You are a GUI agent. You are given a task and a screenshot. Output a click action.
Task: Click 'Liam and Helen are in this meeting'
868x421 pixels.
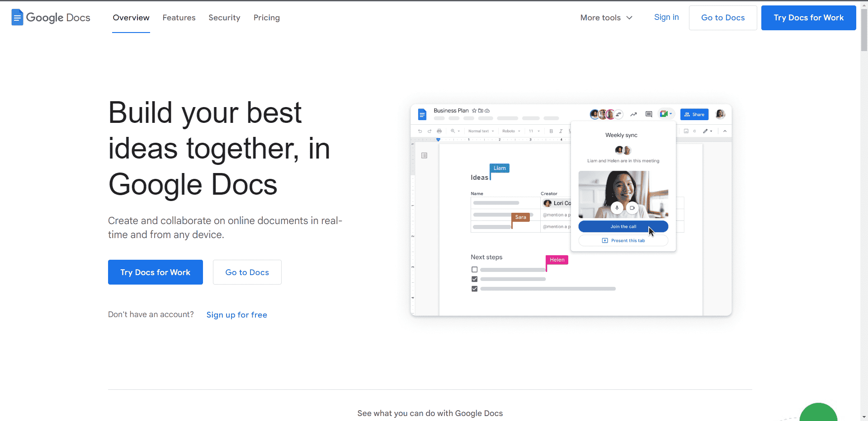(623, 161)
